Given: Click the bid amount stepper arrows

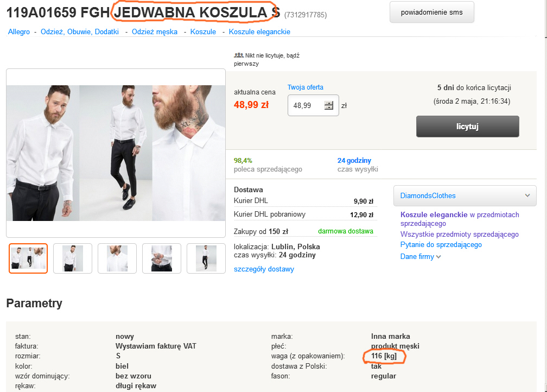Looking at the screenshot, I should [x=329, y=105].
